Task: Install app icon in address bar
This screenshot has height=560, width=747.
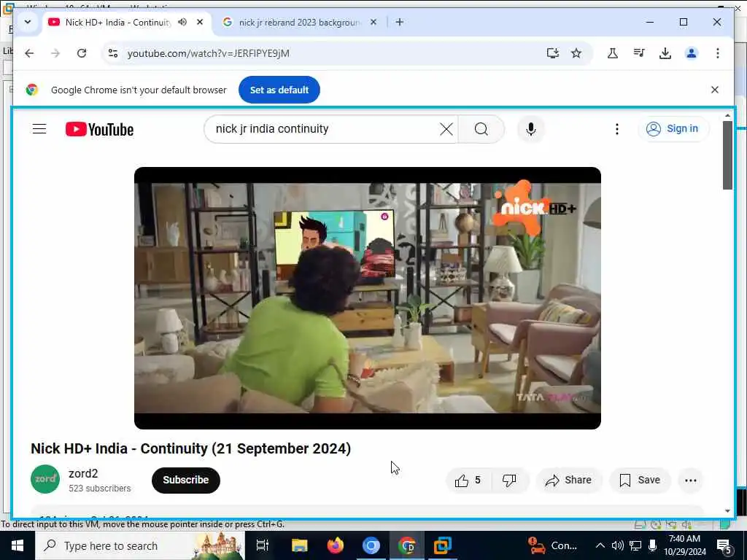Action: tap(553, 53)
